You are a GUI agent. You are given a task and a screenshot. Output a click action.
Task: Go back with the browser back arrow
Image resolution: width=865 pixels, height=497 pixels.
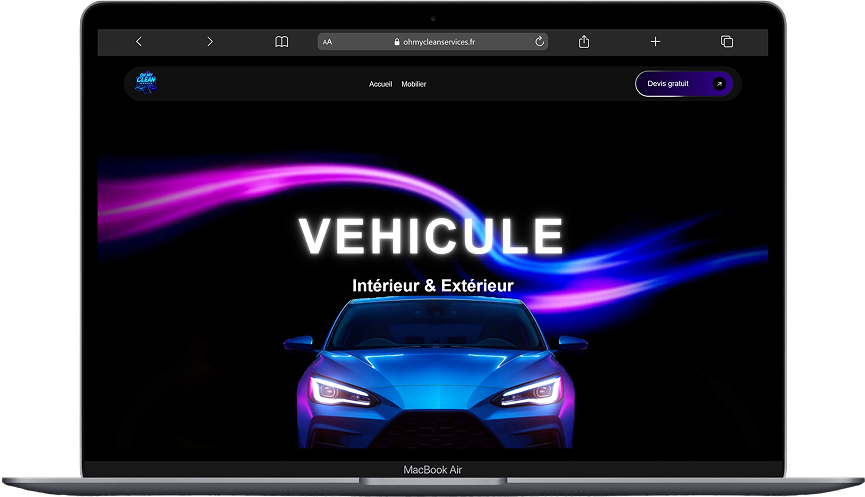coord(139,41)
